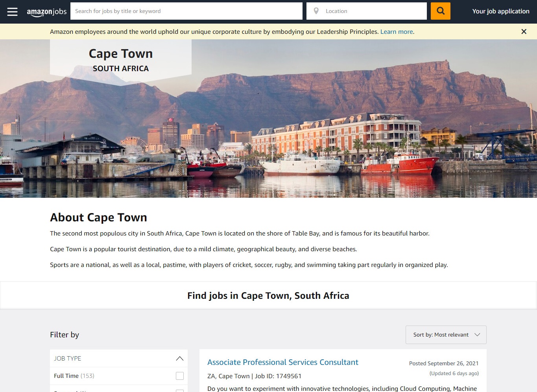Open Associate Professional Services Consultant job
The width and height of the screenshot is (537, 392).
pos(282,362)
